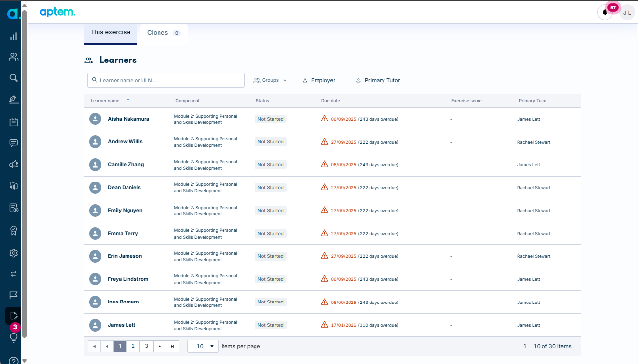Open the flag icon in sidebar
The image size is (638, 364).
coord(14,295)
